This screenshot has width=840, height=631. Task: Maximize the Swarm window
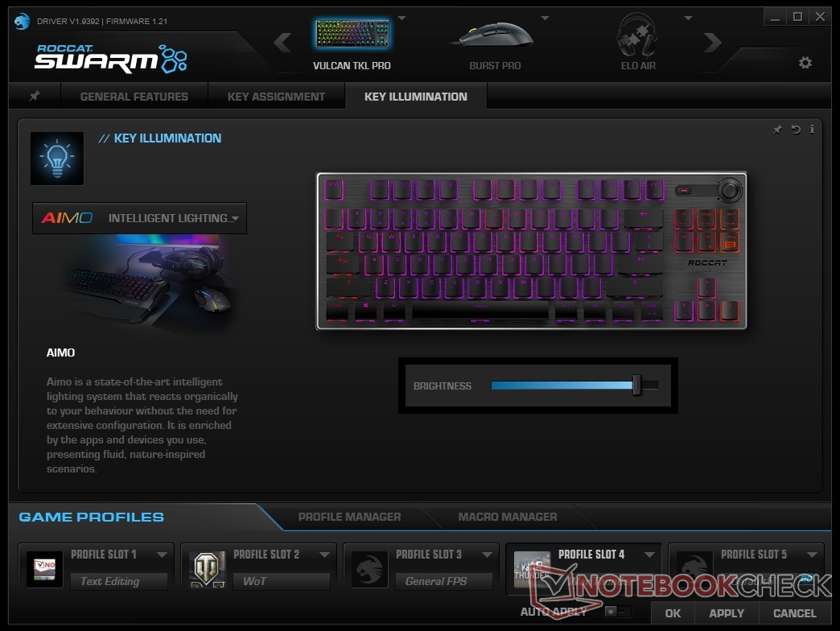tap(797, 17)
